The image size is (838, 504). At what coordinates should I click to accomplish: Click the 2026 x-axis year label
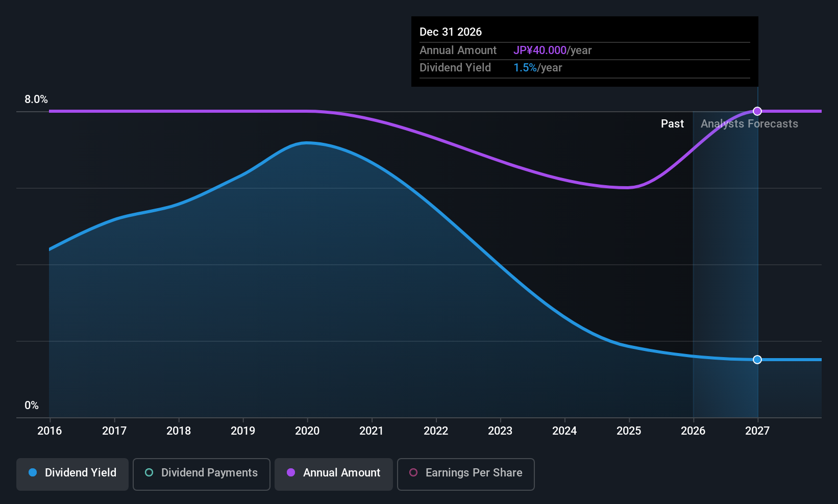coord(693,431)
